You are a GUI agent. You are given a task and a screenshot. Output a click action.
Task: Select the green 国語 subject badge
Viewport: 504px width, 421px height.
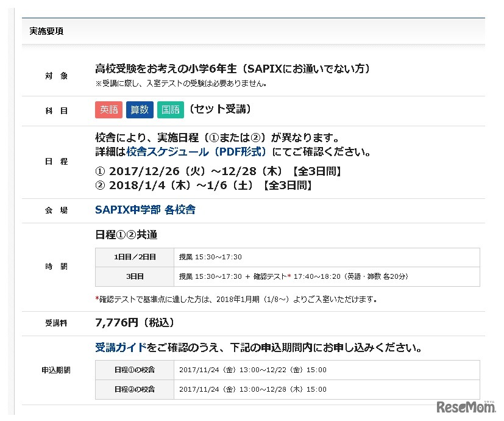click(170, 110)
